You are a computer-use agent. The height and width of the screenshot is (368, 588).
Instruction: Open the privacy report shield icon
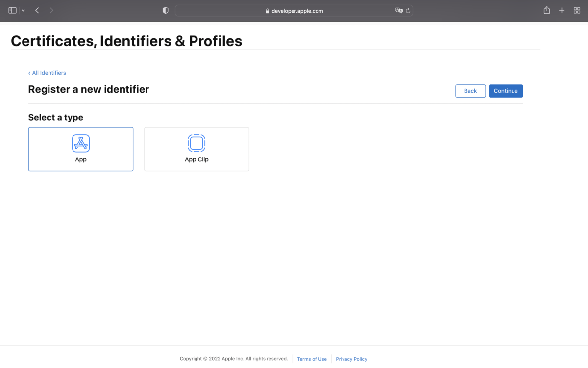166,10
